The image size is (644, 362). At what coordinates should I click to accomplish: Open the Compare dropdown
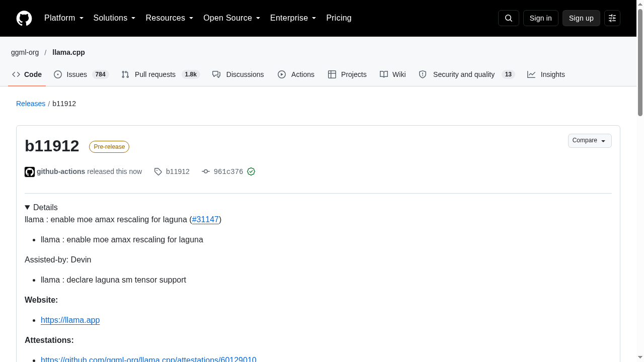(x=590, y=141)
